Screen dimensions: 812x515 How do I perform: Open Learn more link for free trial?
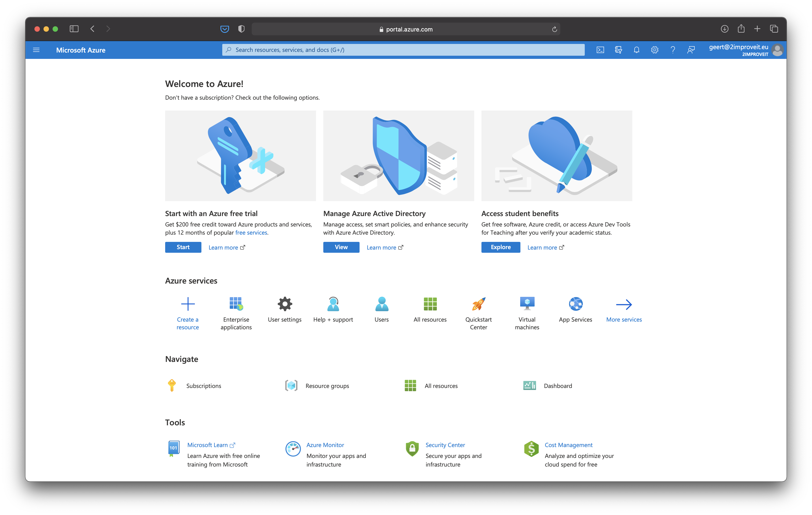(227, 248)
